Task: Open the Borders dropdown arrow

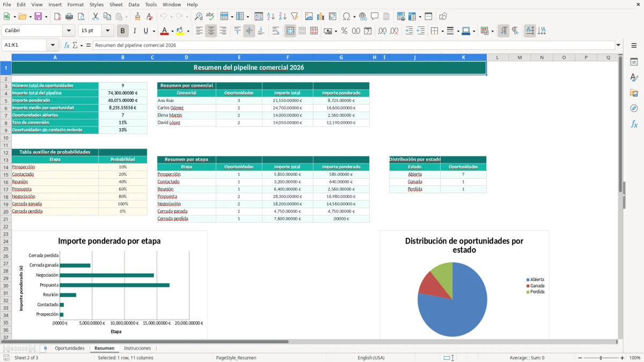Action: click(442, 31)
